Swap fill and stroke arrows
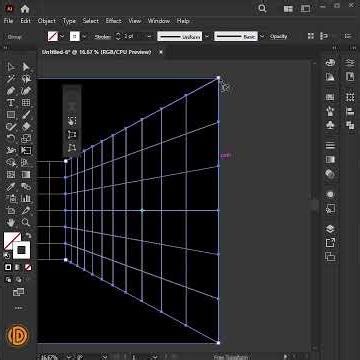 click(x=28, y=236)
